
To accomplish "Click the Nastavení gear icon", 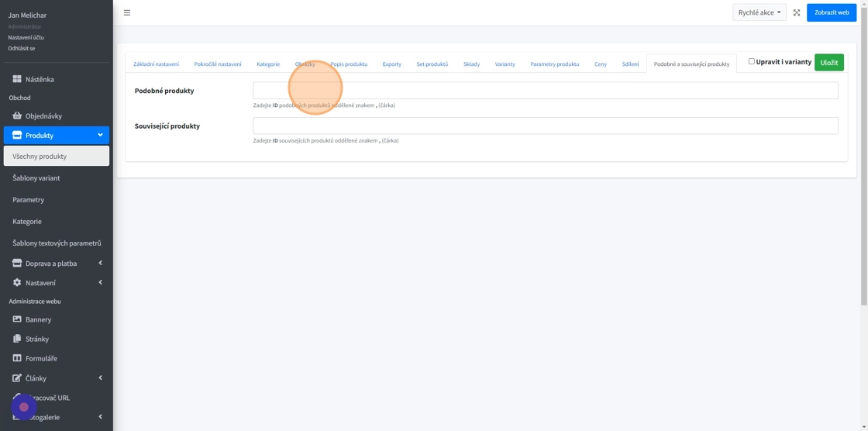I will (17, 283).
